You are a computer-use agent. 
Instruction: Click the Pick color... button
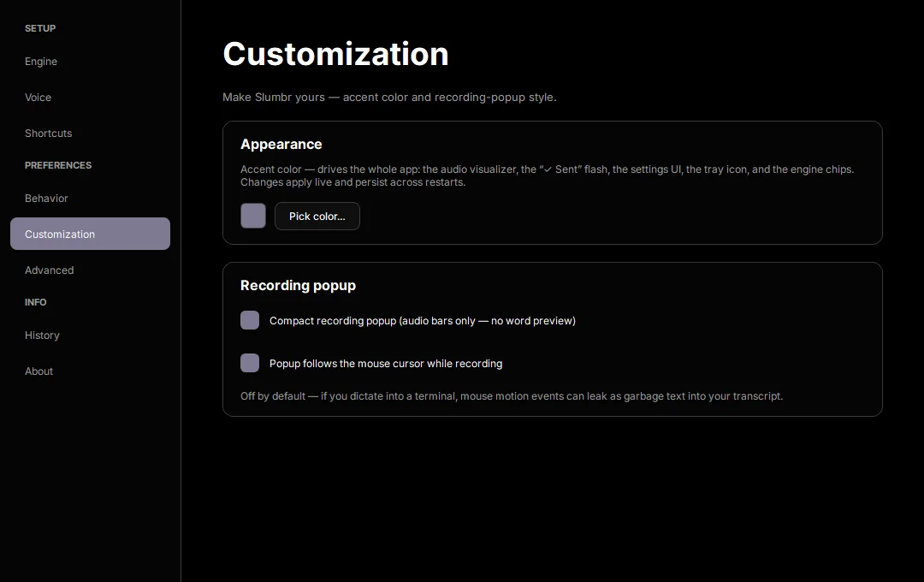[317, 217]
